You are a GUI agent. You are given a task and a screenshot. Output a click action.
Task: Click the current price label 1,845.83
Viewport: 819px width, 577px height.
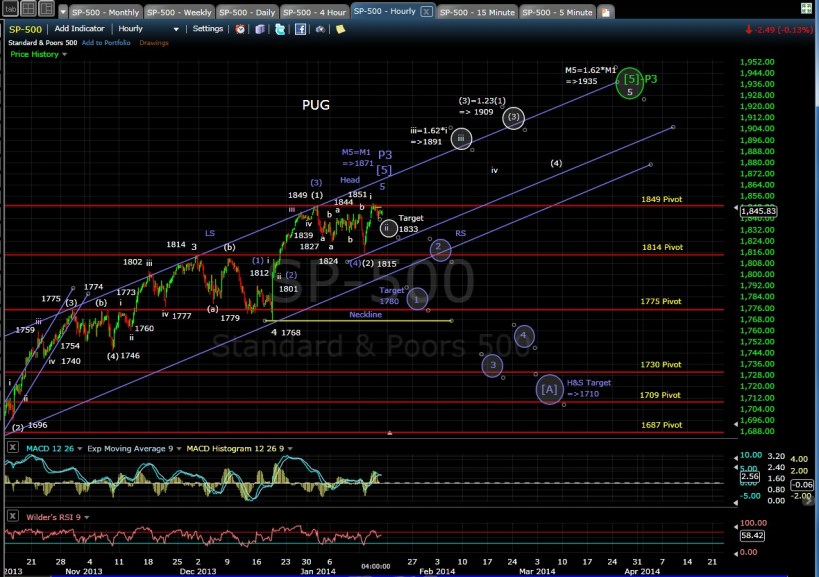click(758, 211)
